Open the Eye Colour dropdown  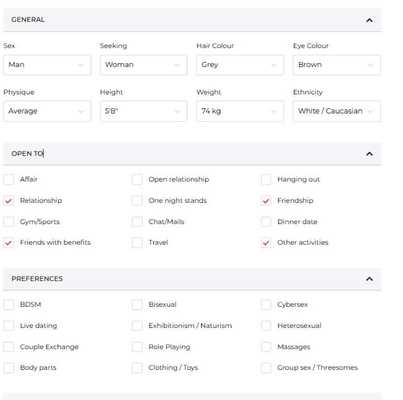[x=337, y=65]
